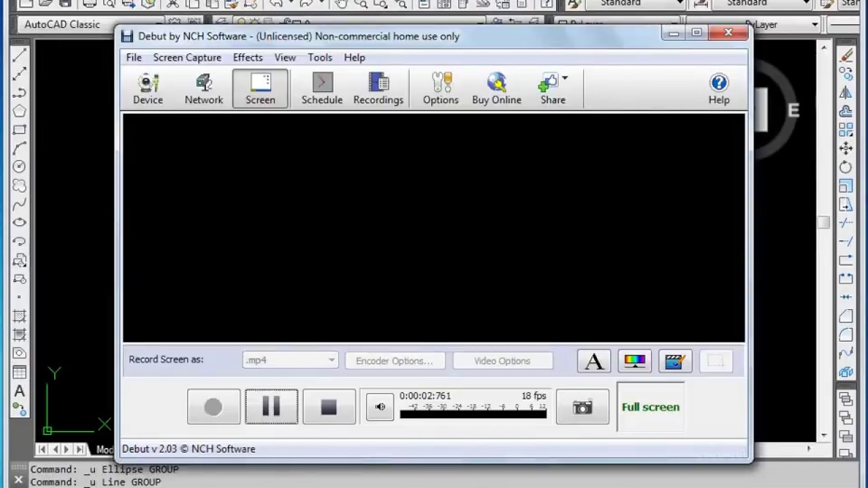Viewport: 868px width, 488px height.
Task: Click the AutoCAD command line close X
Action: [18, 481]
